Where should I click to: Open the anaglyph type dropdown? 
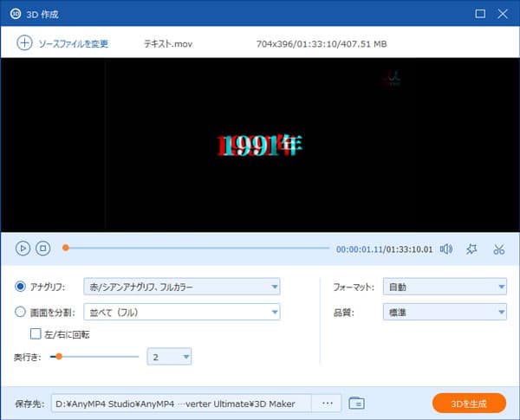(182, 287)
